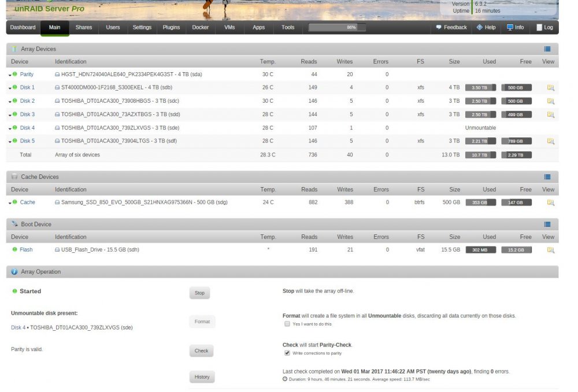Go to the Settings tab
The width and height of the screenshot is (578, 392).
pyautogui.click(x=142, y=28)
